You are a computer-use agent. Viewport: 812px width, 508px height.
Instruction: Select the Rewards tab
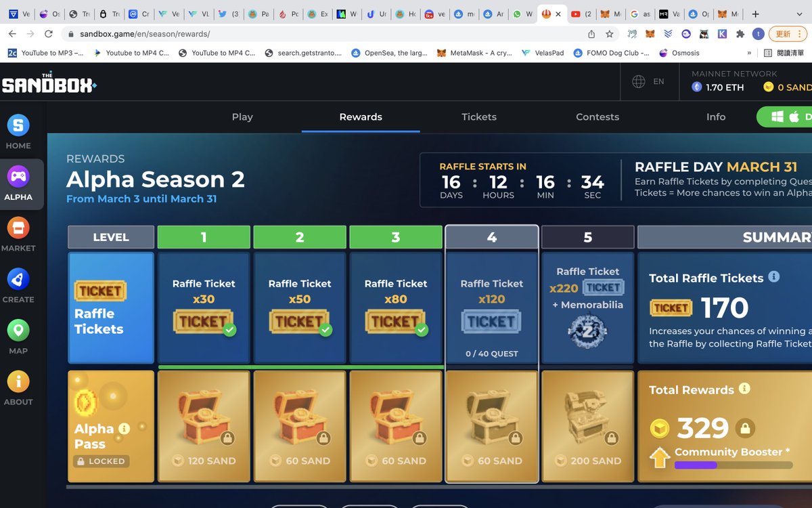(x=361, y=117)
